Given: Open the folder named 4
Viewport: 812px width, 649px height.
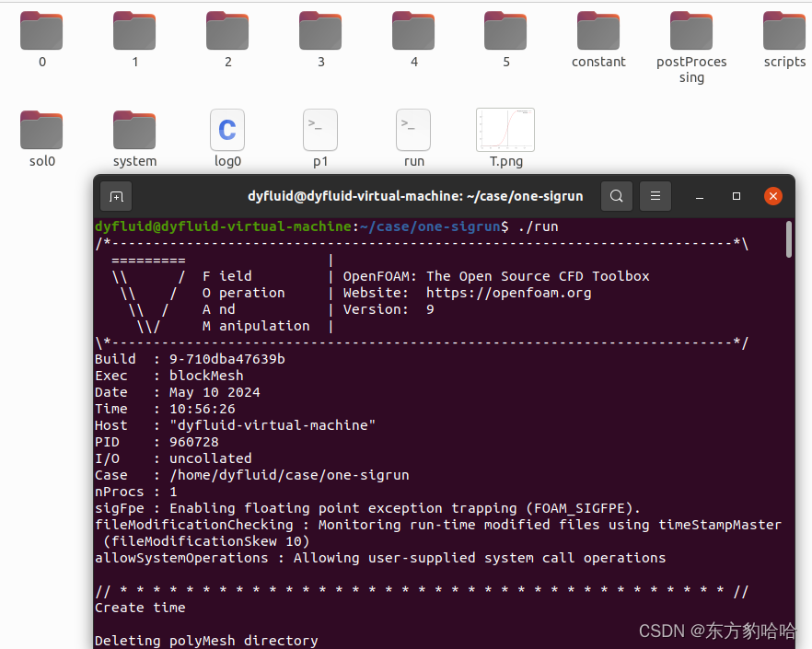Looking at the screenshot, I should click(413, 31).
